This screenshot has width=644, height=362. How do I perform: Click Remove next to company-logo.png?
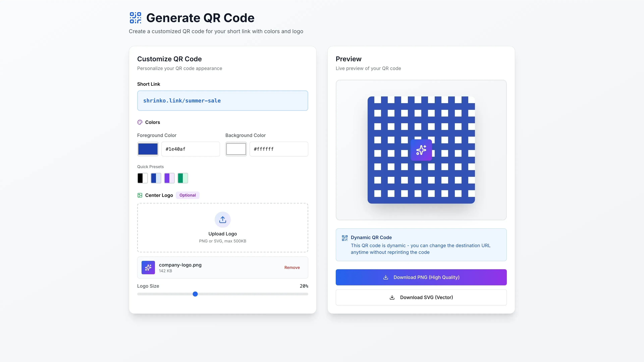pyautogui.click(x=292, y=267)
